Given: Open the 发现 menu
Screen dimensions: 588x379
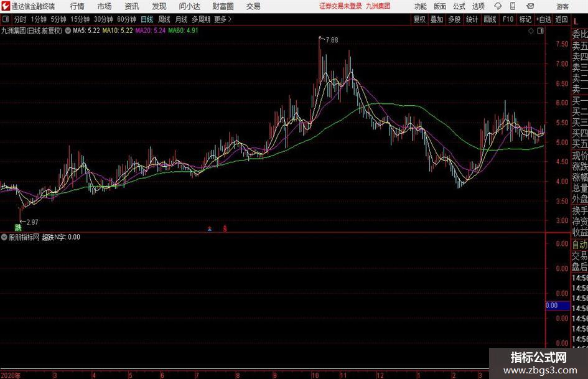Looking at the screenshot, I should (x=159, y=6).
